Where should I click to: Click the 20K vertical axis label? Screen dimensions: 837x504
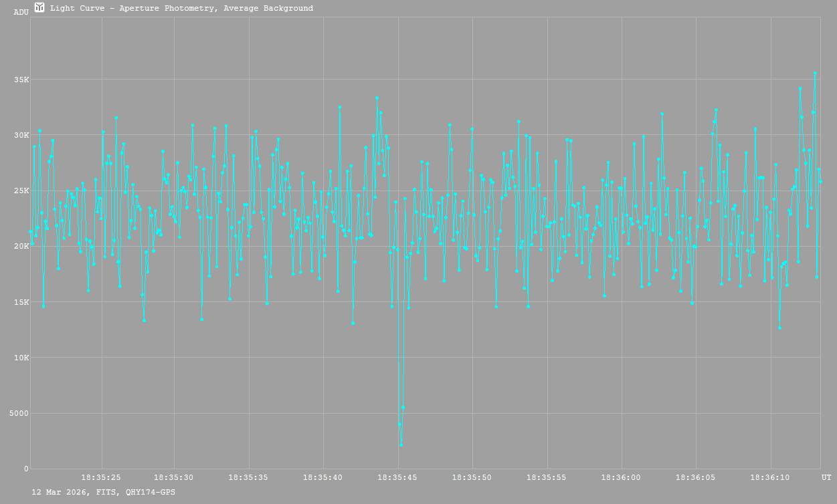(21, 246)
